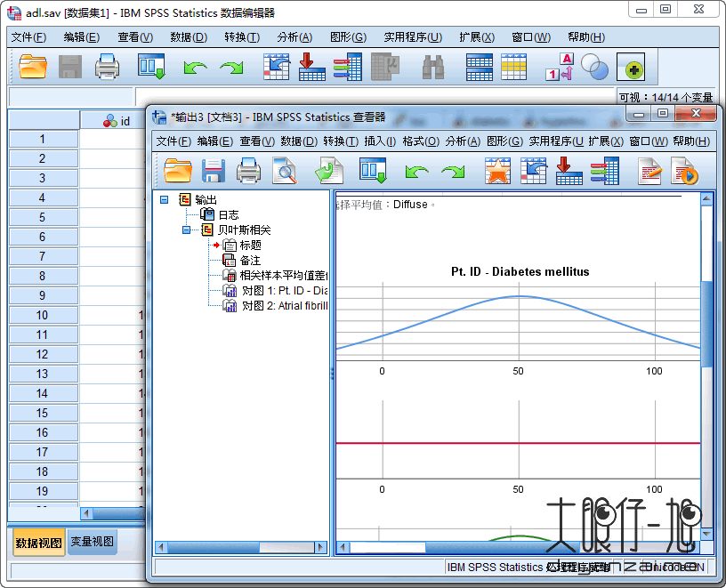This screenshot has height=588, width=726.
Task: Click the up arrow of the Viewer vertical scrollbar
Action: pyautogui.click(x=706, y=200)
